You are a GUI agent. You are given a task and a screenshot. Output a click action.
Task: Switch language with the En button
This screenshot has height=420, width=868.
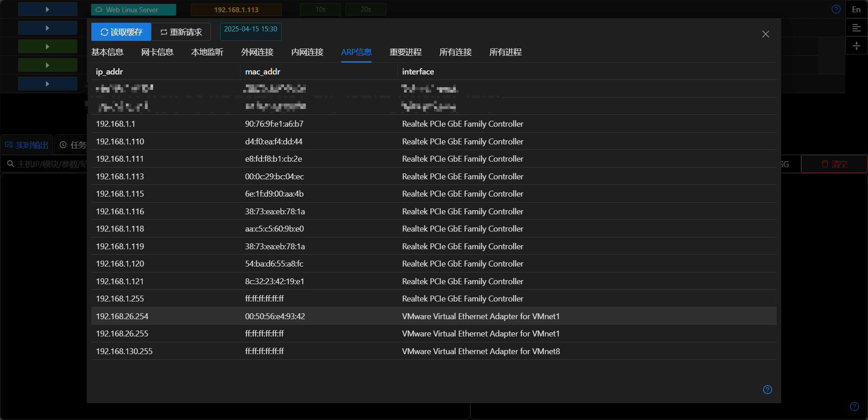(x=856, y=9)
